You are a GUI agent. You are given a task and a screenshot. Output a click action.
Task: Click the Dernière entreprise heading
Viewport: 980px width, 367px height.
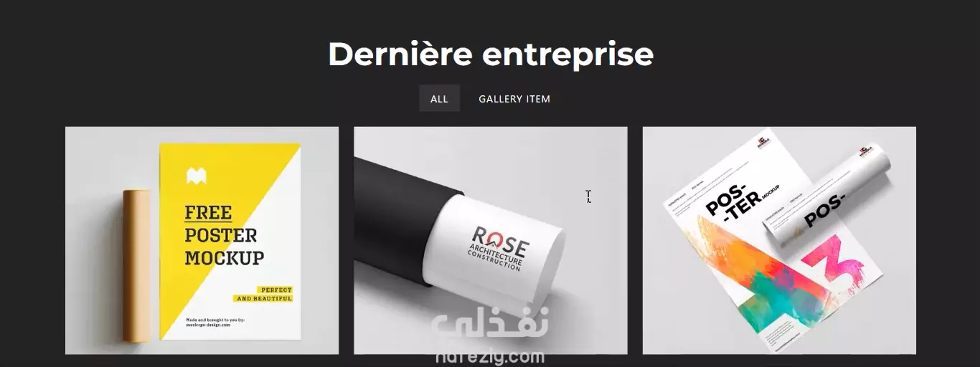(x=490, y=54)
